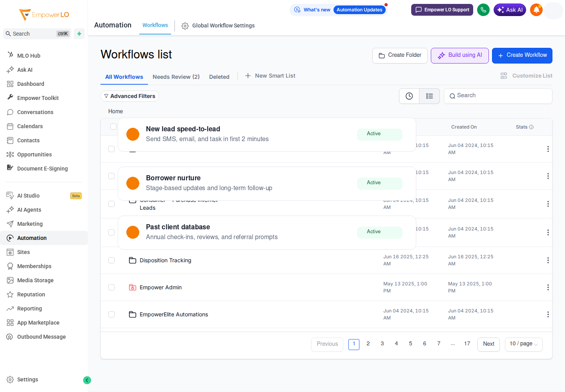Open the EmpowerElite Automations folder
This screenshot has width=565, height=392.
click(x=173, y=314)
